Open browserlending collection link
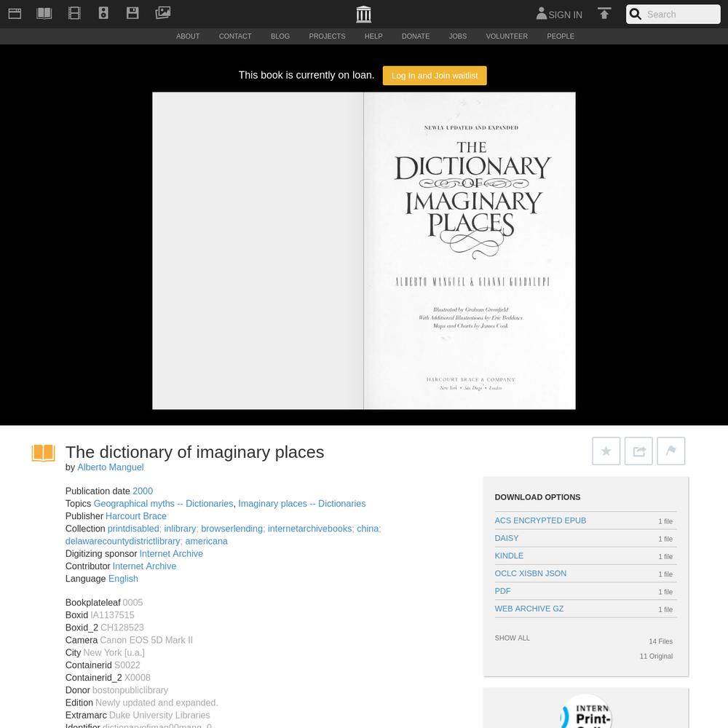 coord(232,529)
